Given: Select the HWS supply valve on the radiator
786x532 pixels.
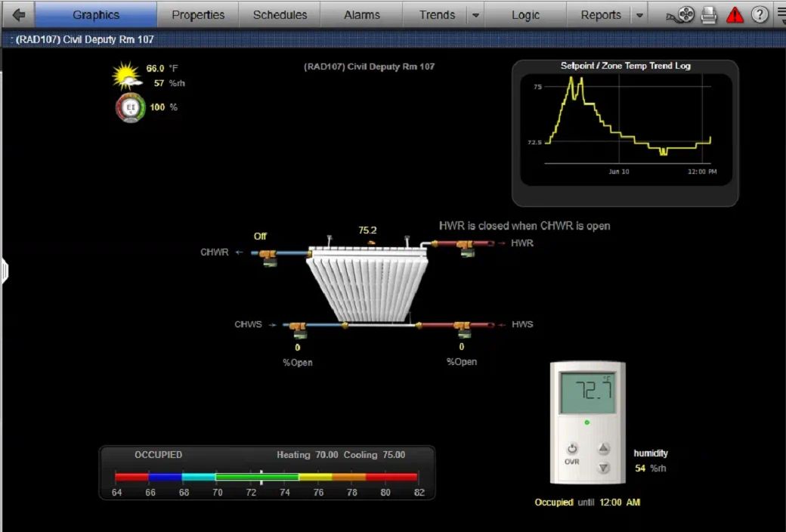Looking at the screenshot, I should pos(463,327).
